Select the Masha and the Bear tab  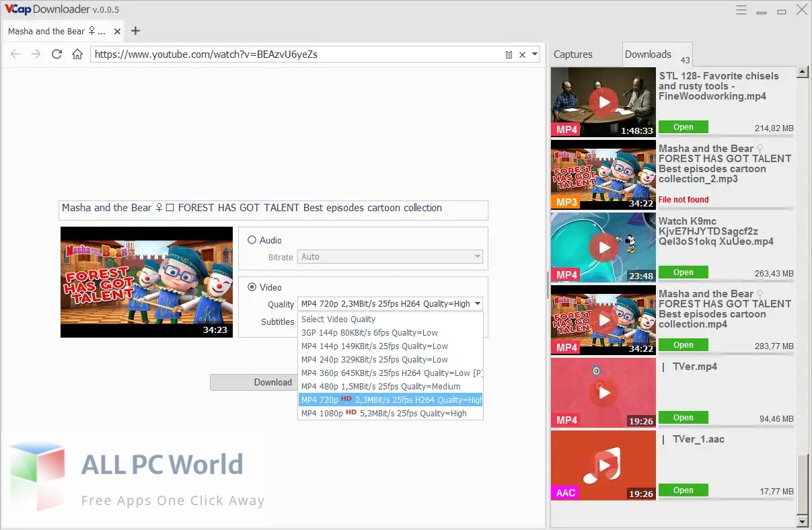coord(63,31)
